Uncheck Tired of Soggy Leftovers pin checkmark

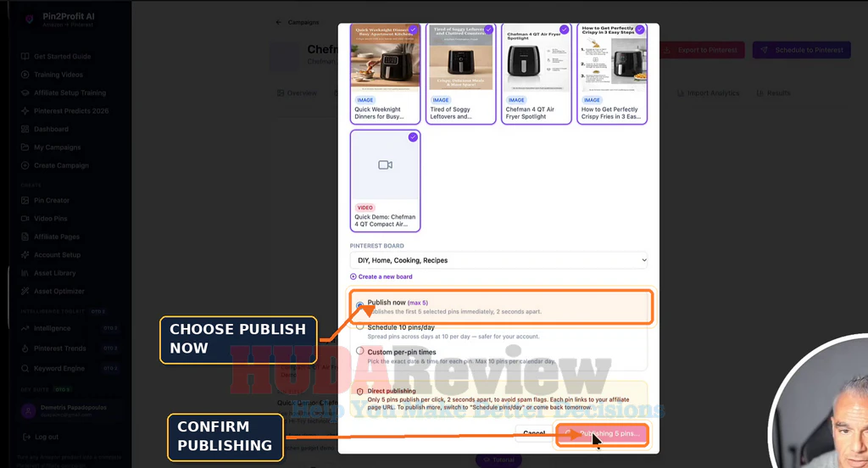tap(489, 30)
